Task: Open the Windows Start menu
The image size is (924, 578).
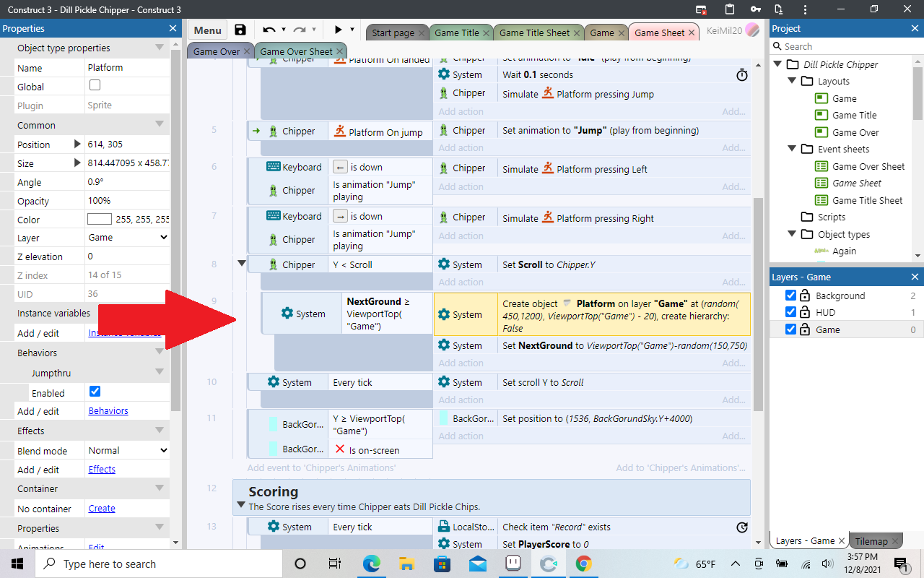Action: 17,564
